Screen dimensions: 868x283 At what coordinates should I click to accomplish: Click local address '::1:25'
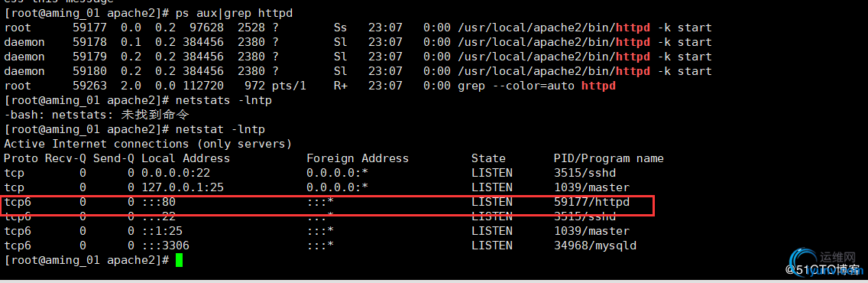(162, 231)
